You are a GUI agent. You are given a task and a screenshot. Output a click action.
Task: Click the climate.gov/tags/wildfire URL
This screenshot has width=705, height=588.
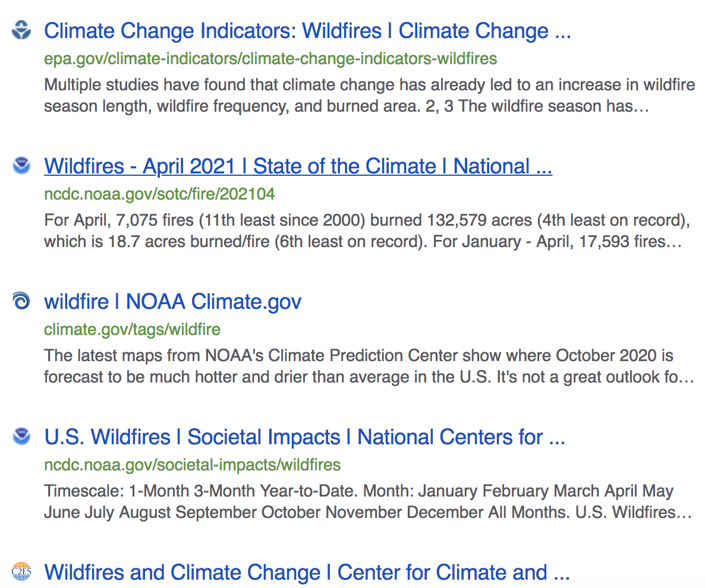tap(132, 330)
